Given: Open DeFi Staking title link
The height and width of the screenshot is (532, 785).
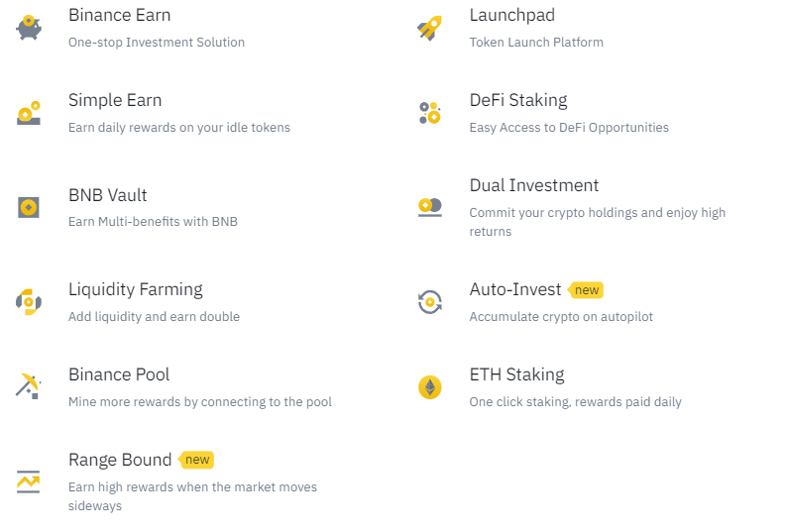Looking at the screenshot, I should pyautogui.click(x=518, y=100).
